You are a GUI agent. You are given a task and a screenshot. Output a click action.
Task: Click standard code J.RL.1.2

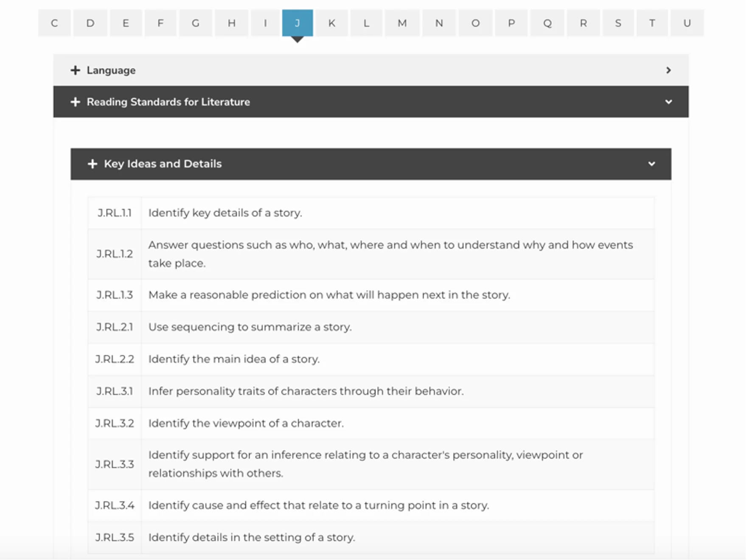tap(115, 254)
